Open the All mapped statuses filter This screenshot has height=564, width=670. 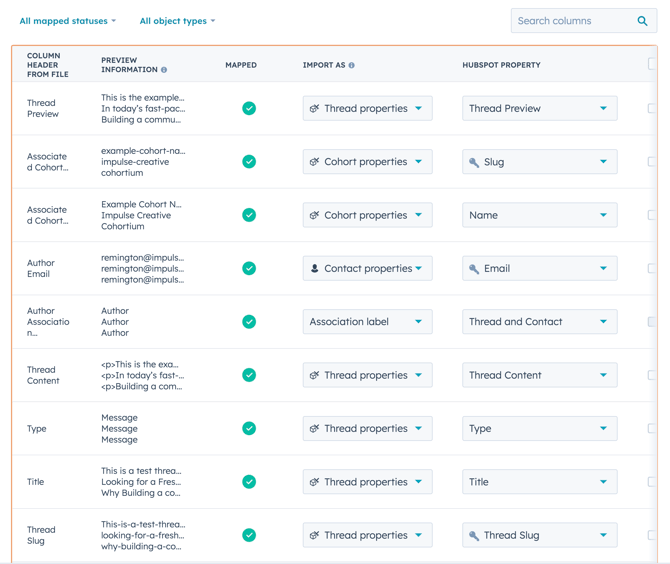point(67,21)
